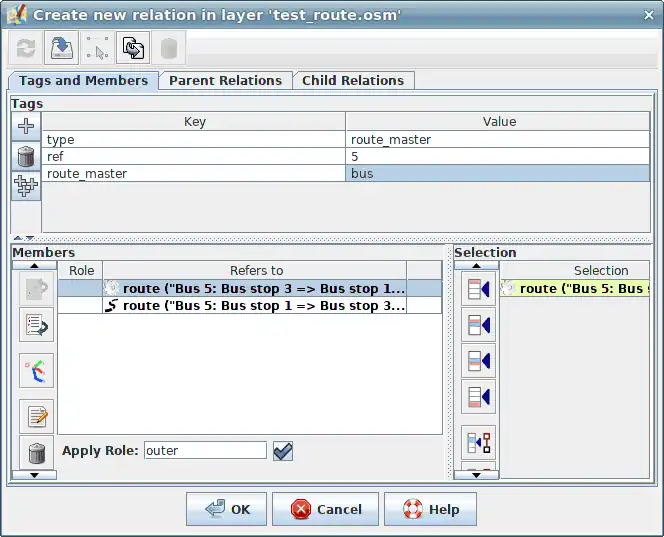This screenshot has height=537, width=664.
Task: Add selection at end of member list
Action: (478, 396)
